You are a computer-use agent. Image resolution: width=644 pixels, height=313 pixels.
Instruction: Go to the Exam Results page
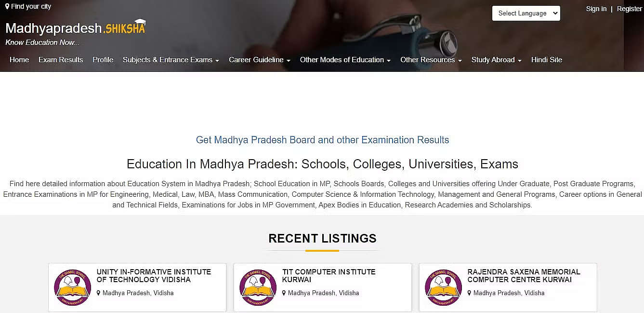pyautogui.click(x=61, y=60)
